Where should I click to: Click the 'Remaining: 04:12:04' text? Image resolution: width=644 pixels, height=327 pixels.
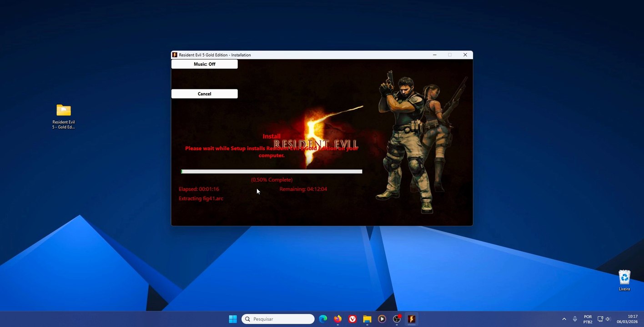coord(303,189)
